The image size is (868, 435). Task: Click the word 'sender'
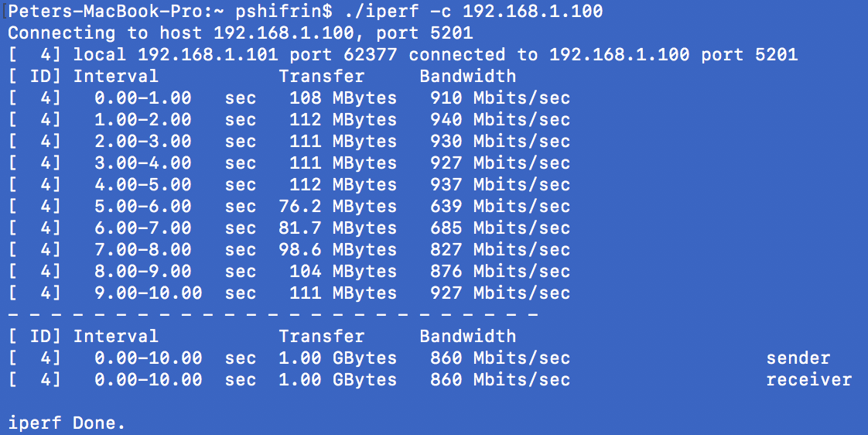point(798,358)
